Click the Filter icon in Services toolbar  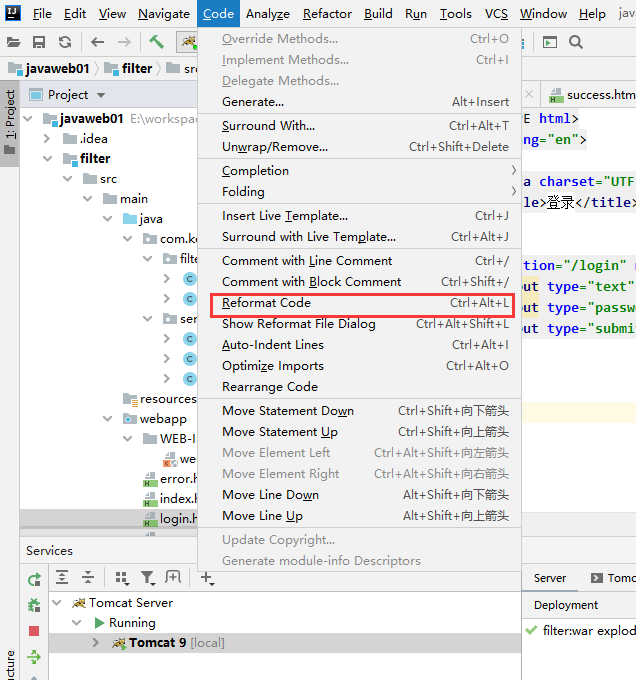[148, 578]
